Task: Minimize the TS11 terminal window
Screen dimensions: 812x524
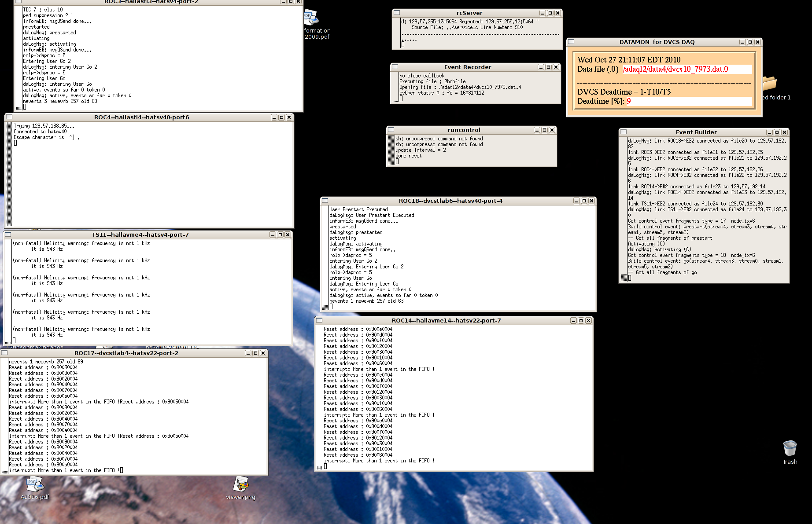Action: [273, 235]
